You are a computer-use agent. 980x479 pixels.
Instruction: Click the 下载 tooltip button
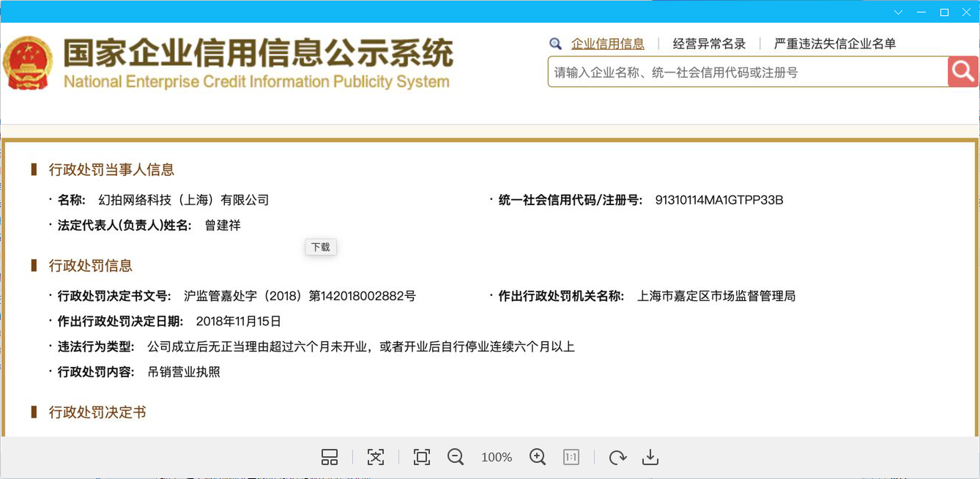click(x=321, y=248)
